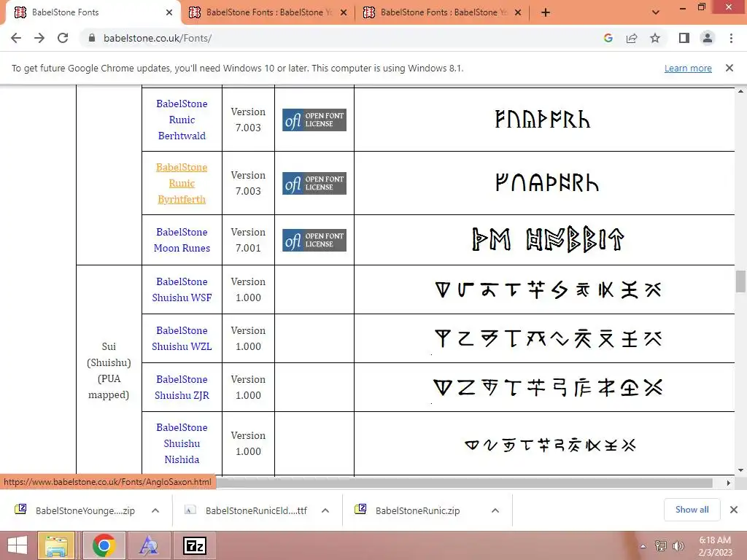Image resolution: width=747 pixels, height=560 pixels.
Task: Click the network icon in system tray
Action: pyautogui.click(x=661, y=546)
